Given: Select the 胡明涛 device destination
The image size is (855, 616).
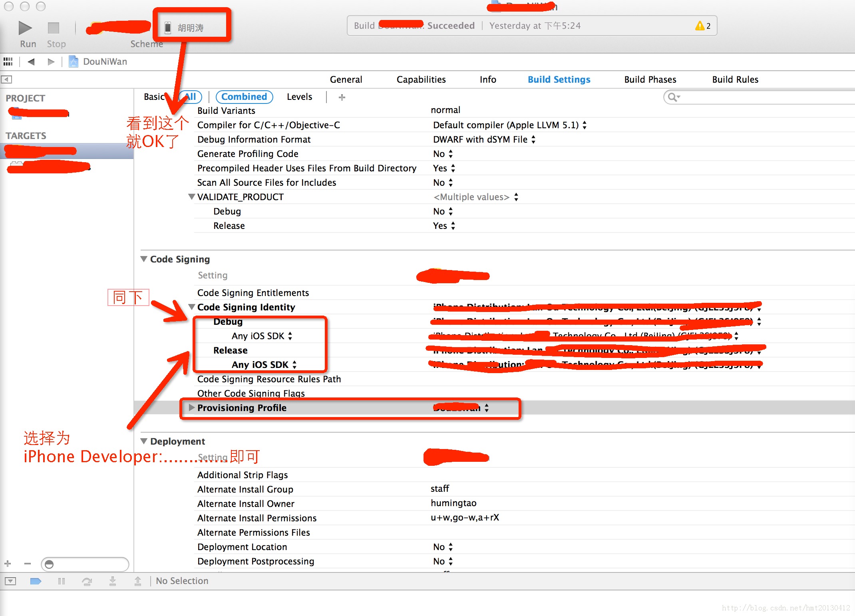Looking at the screenshot, I should pos(185,28).
